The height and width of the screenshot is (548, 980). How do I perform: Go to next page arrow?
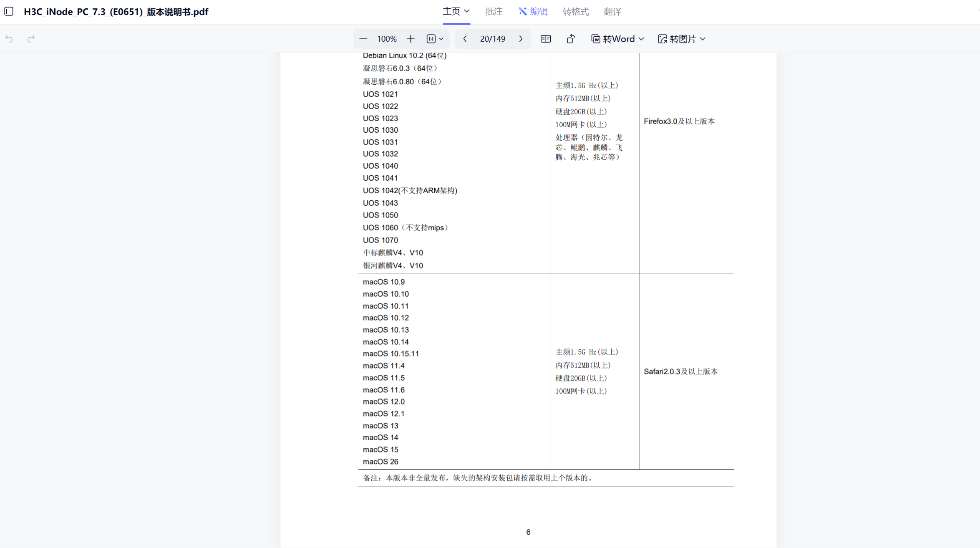521,39
